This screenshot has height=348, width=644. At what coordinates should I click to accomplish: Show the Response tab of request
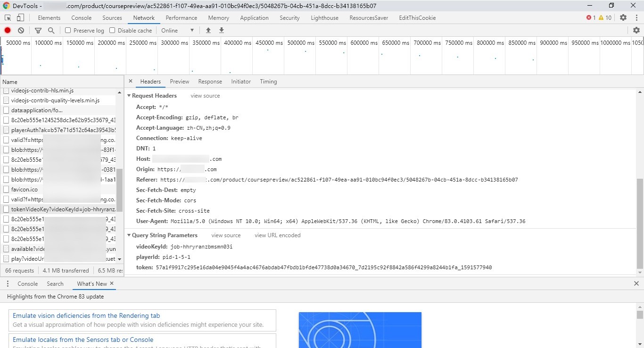(210, 82)
